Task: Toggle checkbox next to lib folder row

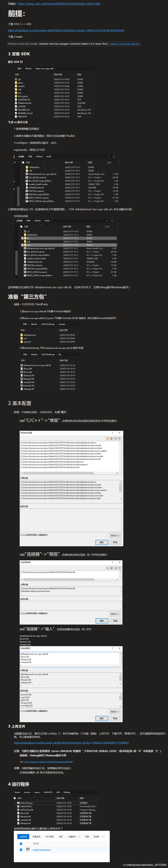Action: point(23,238)
